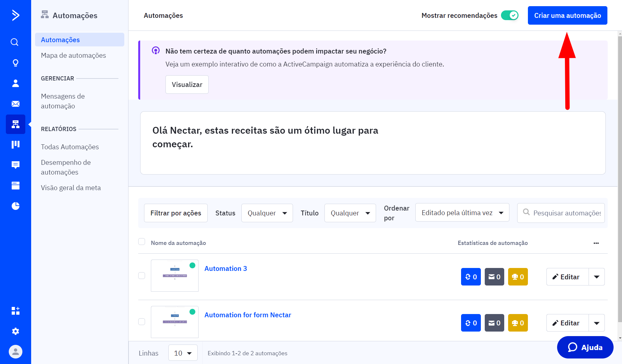Select the Automations sidebar icon
This screenshot has height=364, width=622.
[15, 124]
